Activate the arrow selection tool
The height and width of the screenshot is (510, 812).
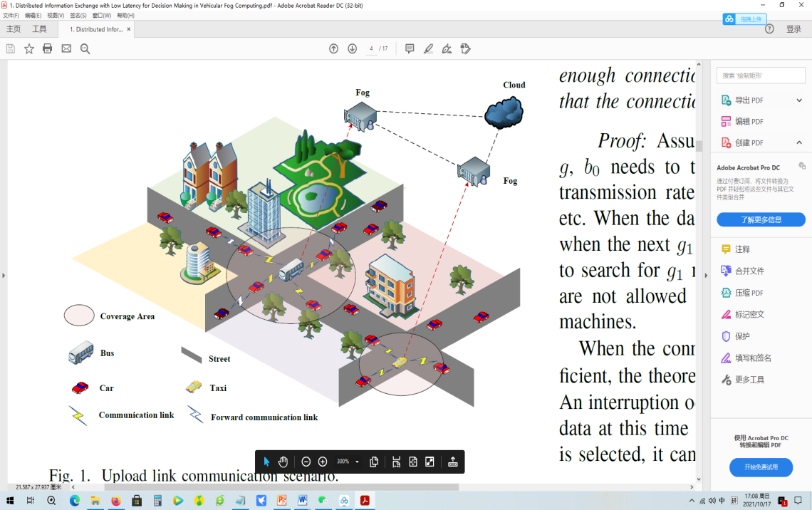click(x=266, y=462)
